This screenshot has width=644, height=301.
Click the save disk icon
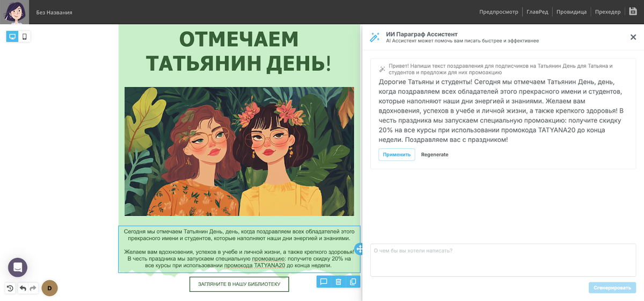pyautogui.click(x=633, y=11)
